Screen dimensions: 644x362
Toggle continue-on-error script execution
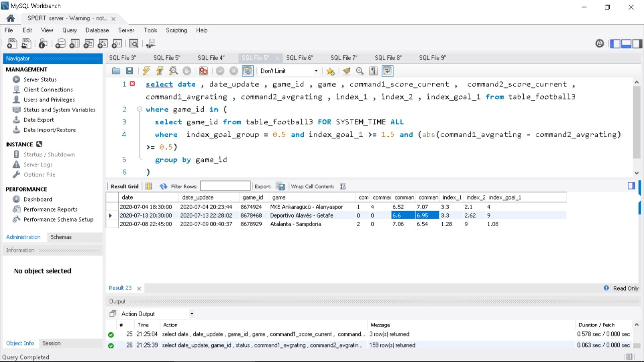tap(203, 71)
